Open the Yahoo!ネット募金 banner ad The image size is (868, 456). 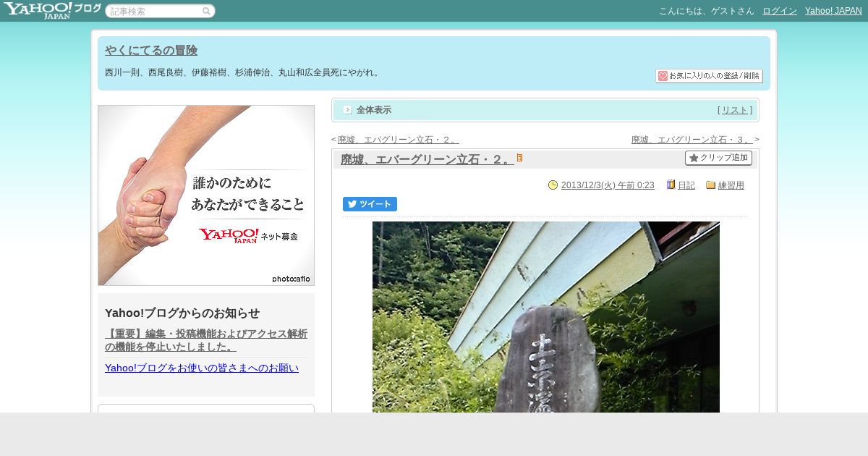click(x=206, y=195)
